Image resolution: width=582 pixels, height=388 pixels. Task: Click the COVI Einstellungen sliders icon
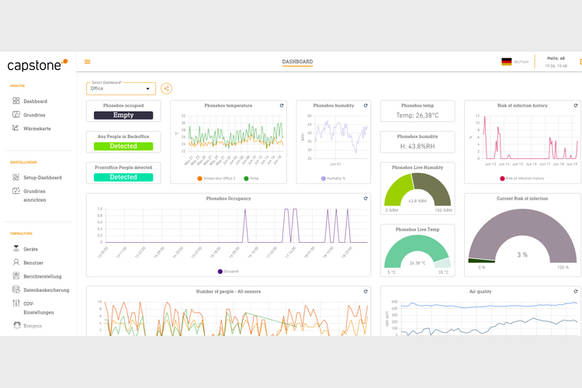(16, 303)
